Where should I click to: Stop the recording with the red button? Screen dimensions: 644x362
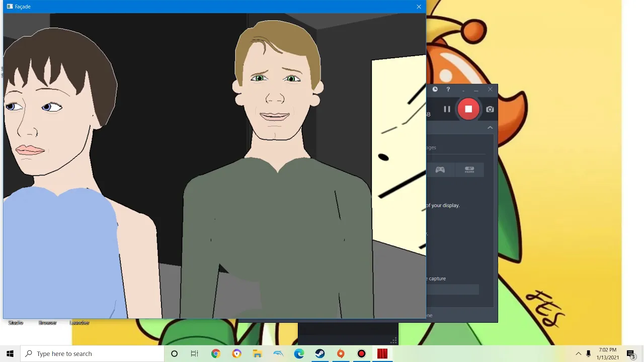[x=468, y=109]
